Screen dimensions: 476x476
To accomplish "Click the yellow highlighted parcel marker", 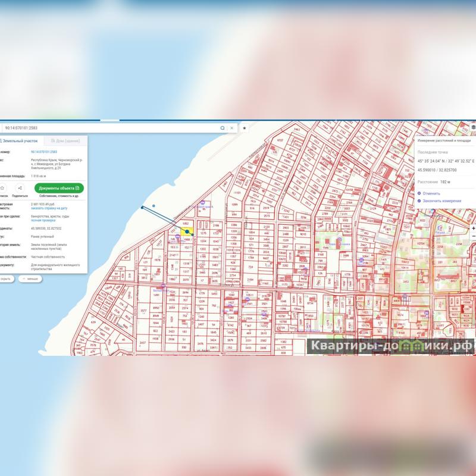I will tap(187, 231).
